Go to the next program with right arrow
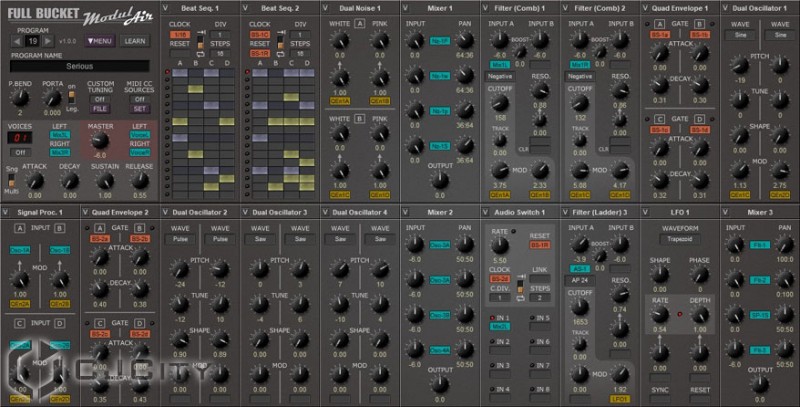Screen dimensions: 800x407 [x=47, y=41]
